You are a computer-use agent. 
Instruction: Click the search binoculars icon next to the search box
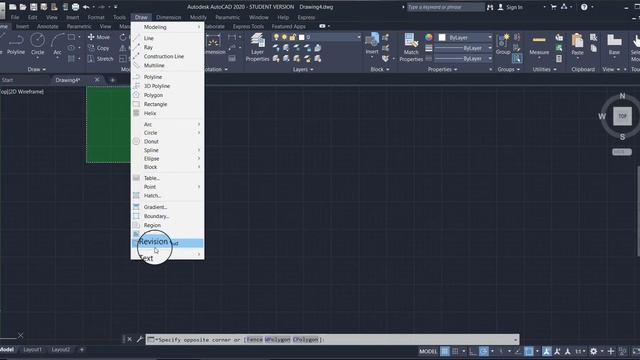point(490,7)
